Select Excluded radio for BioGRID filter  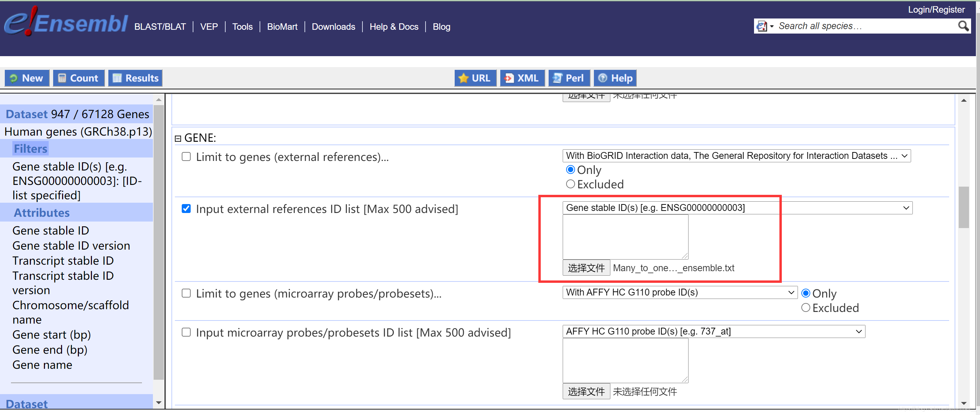570,184
